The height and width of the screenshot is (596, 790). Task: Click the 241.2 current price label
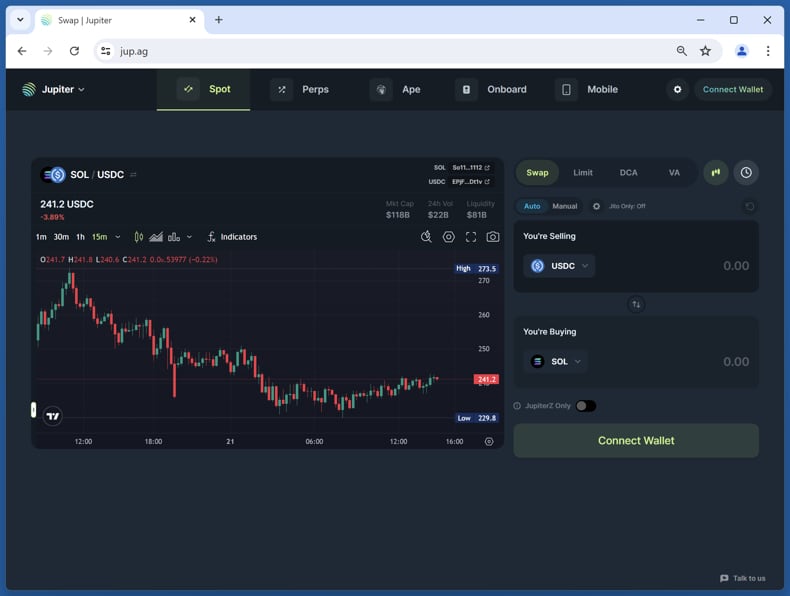486,379
